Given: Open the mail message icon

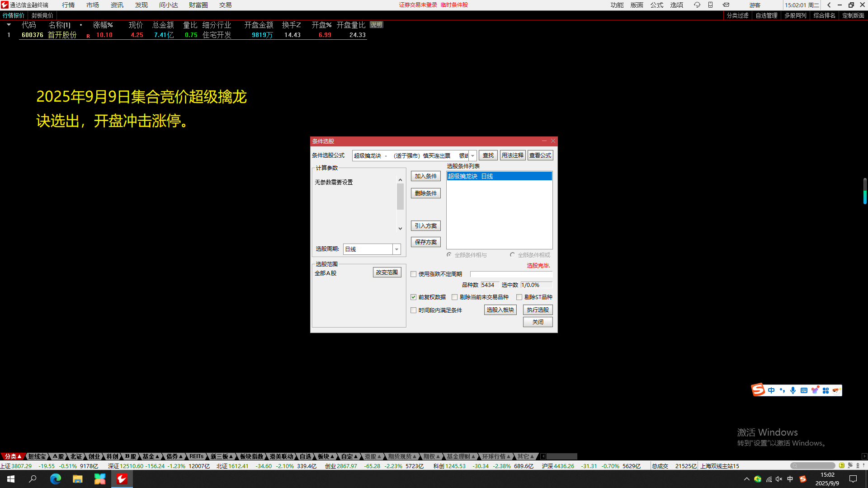Looking at the screenshot, I should (x=726, y=5).
